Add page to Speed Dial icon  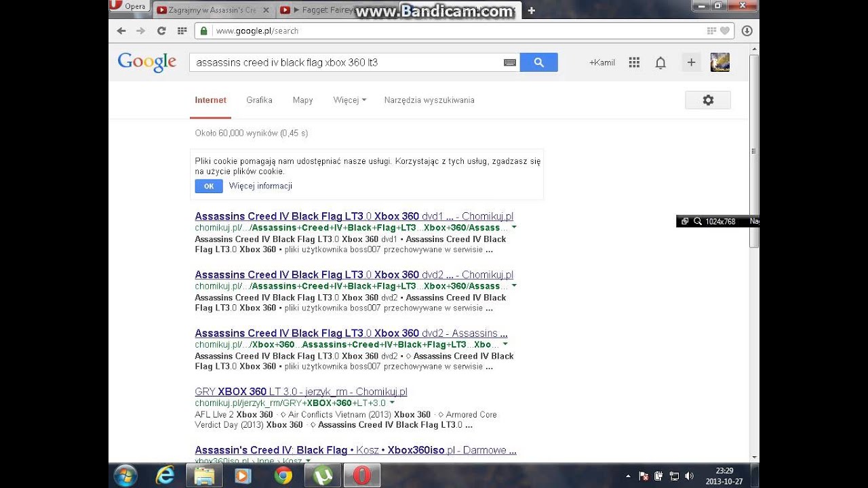point(711,30)
